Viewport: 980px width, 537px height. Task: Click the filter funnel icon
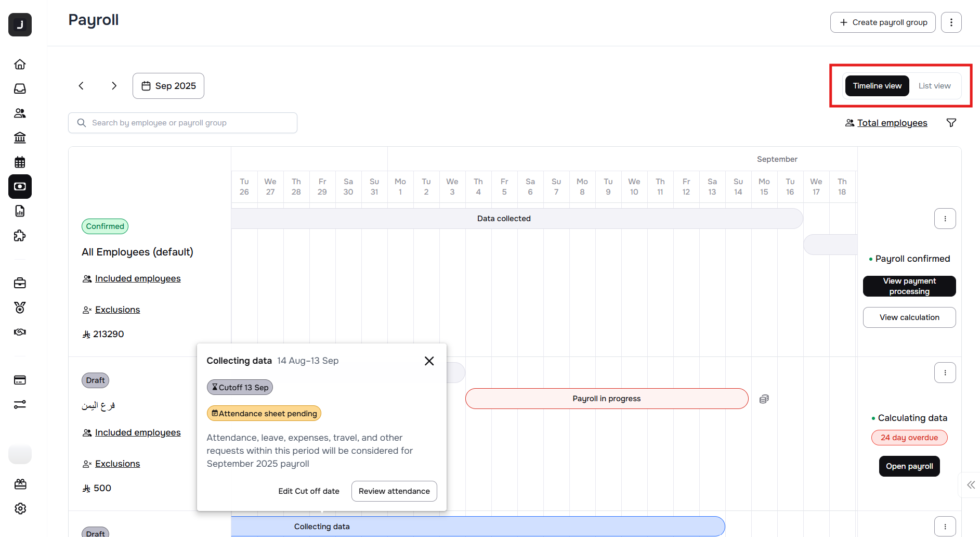[951, 123]
